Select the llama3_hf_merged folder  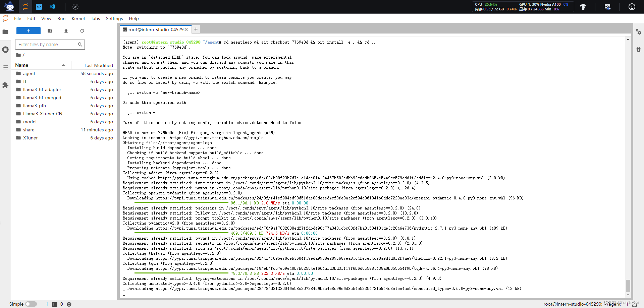tap(64, 98)
